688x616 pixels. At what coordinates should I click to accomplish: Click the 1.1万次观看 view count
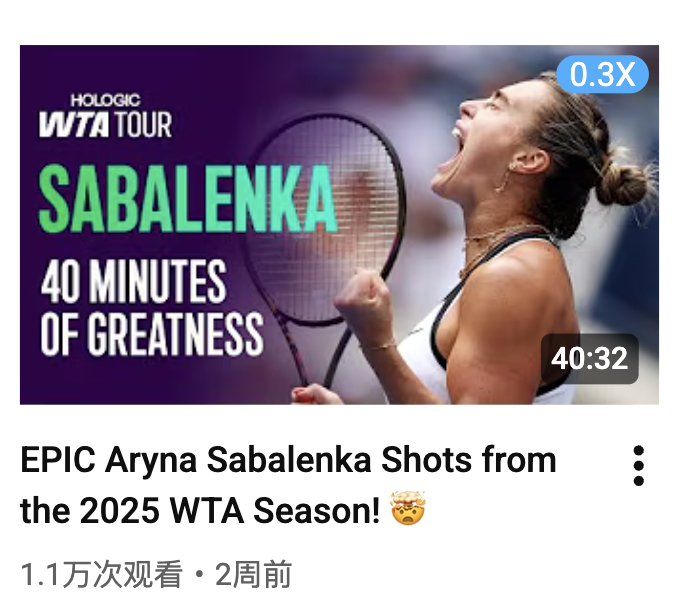(x=101, y=574)
